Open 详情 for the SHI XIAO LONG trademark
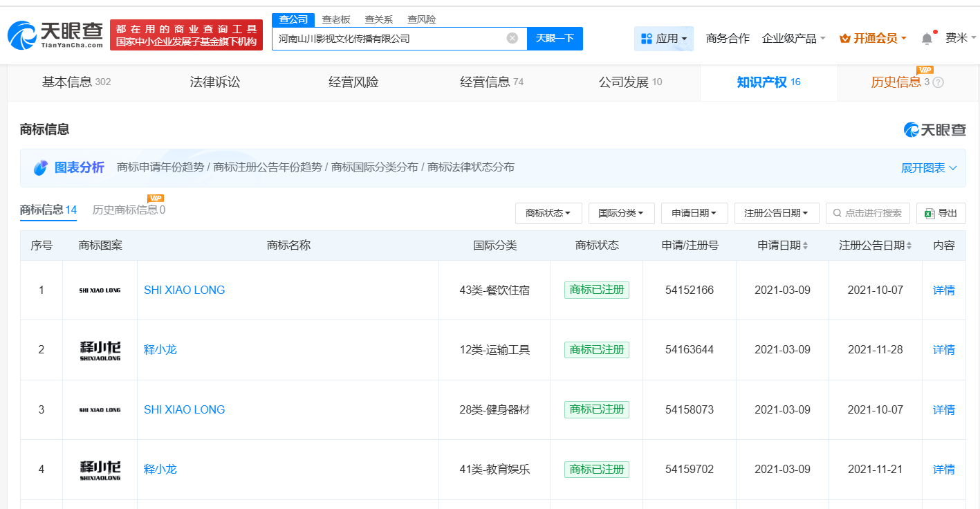980x509 pixels. pyautogui.click(x=943, y=290)
